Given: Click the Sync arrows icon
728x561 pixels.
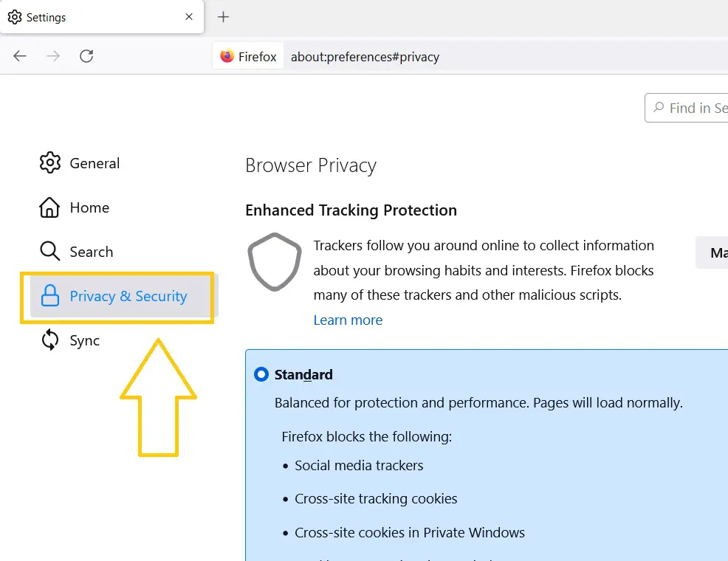Looking at the screenshot, I should [49, 340].
